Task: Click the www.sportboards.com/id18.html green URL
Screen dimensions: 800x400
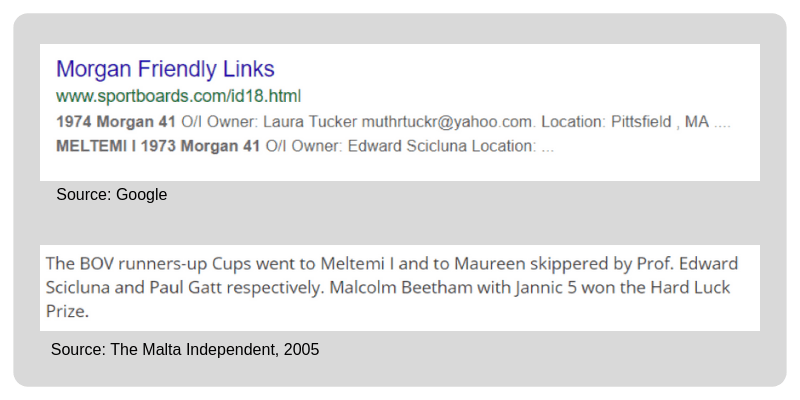Action: click(178, 97)
